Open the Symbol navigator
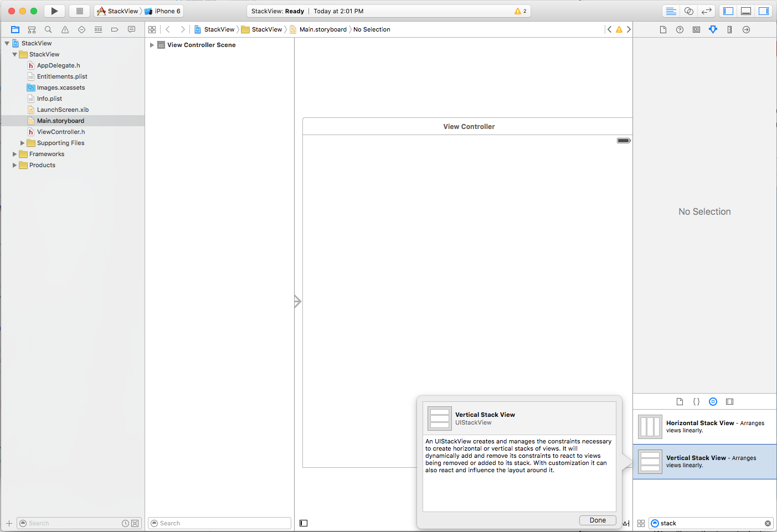 (32, 29)
